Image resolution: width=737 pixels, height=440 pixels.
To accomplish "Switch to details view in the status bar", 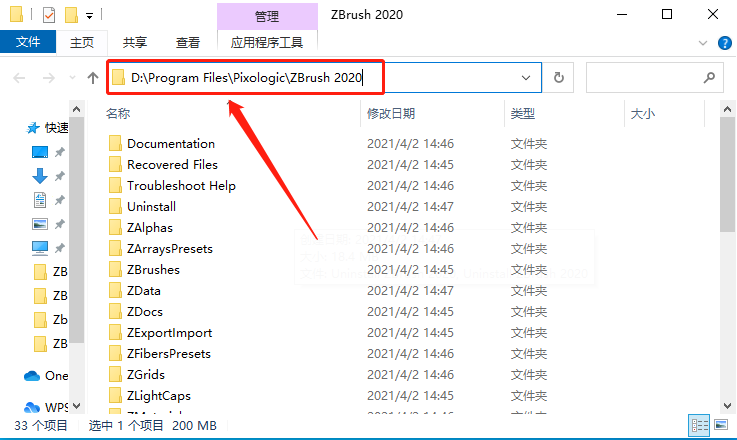I will [699, 426].
